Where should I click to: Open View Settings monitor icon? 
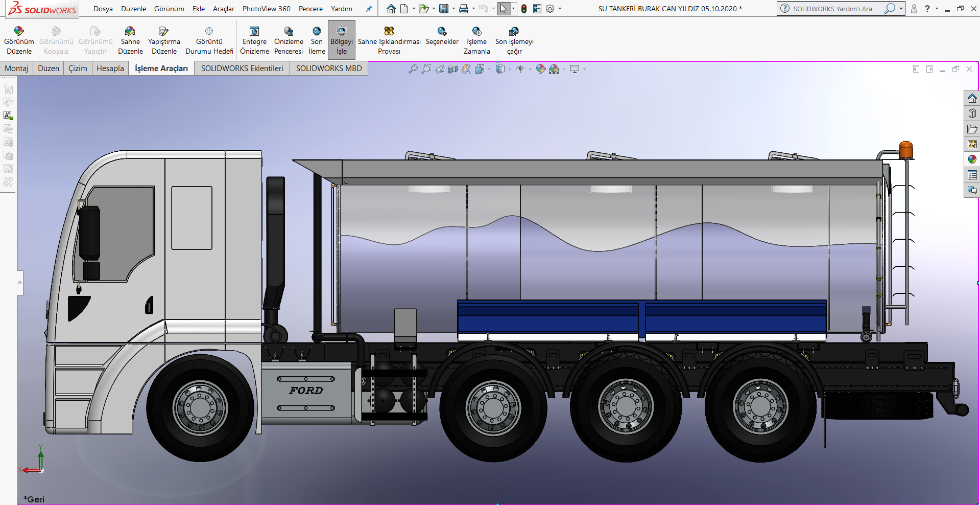(x=575, y=69)
